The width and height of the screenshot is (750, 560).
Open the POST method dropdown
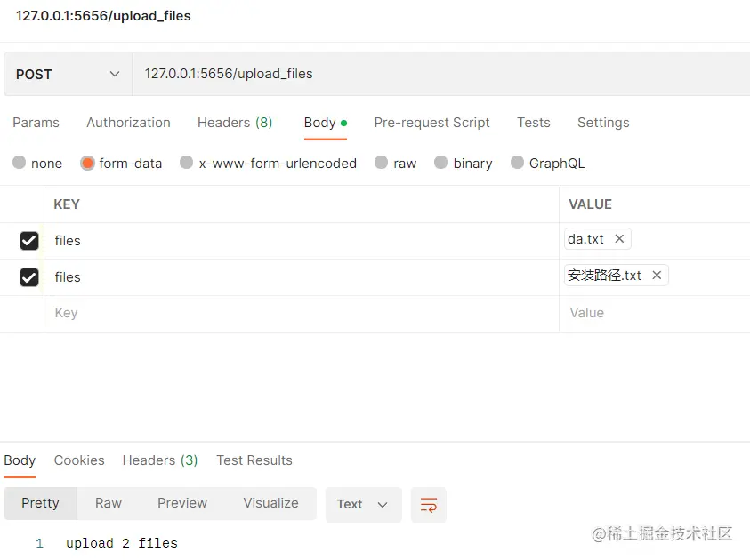68,74
